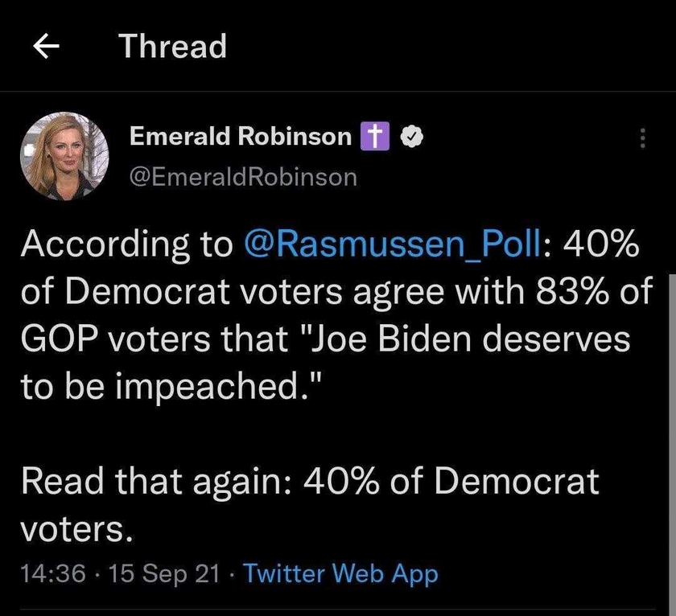The image size is (676, 616).
Task: Open the three-dot more options menu
Action: pos(642,138)
